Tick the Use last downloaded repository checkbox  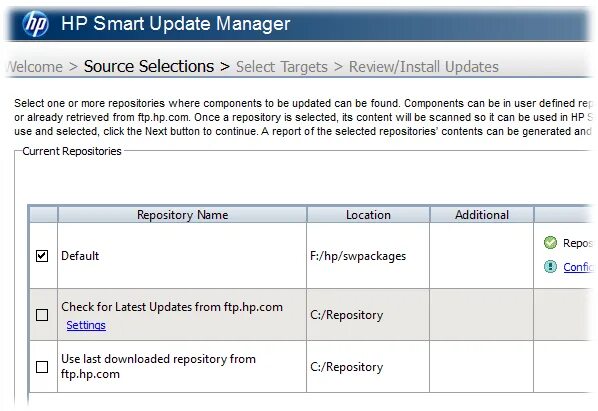point(42,367)
